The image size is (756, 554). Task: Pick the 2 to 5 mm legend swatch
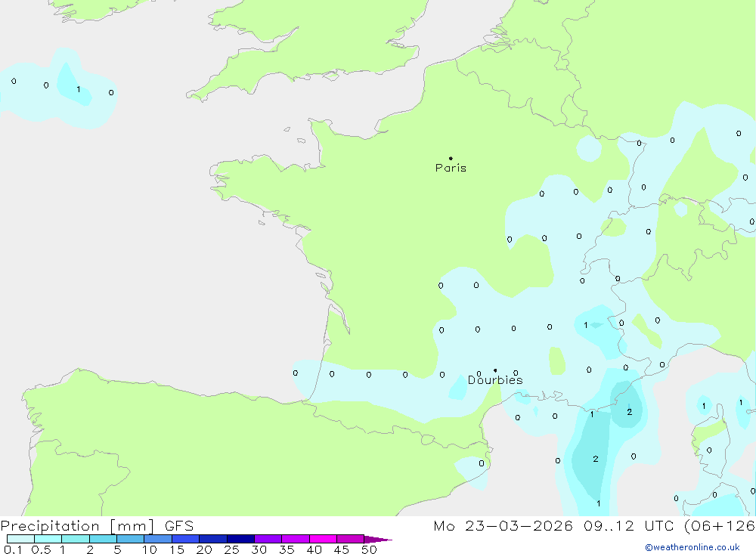103,539
